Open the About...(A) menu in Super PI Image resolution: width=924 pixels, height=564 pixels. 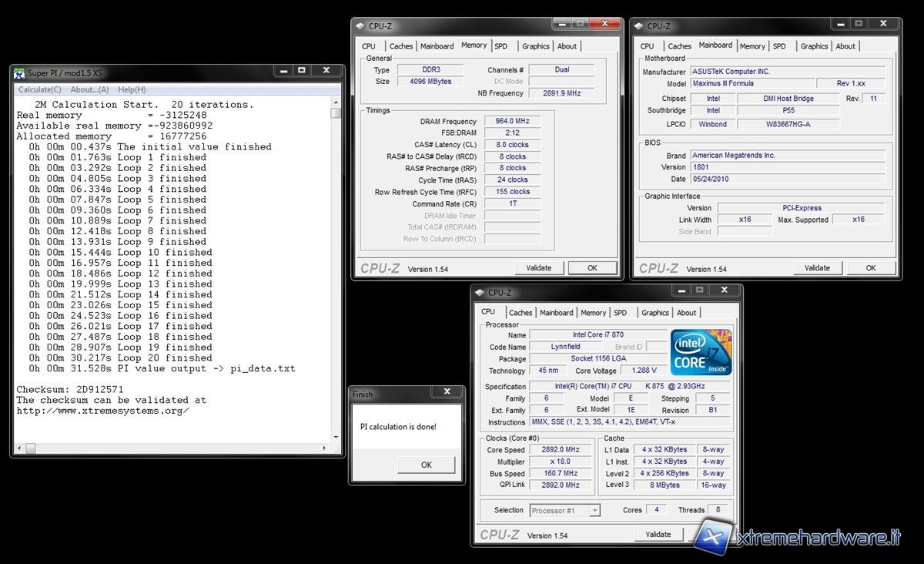(89, 89)
